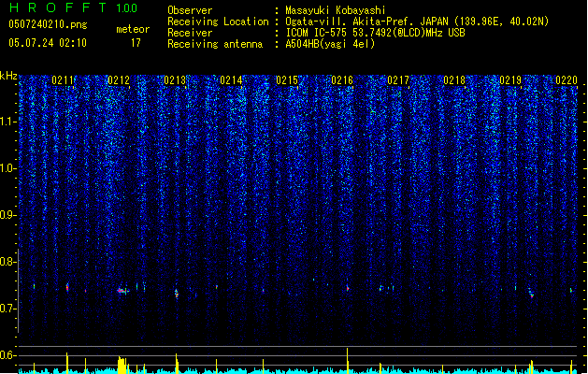Click the timestamp 05.07.24 02:10
The width and height of the screenshot is (588, 374).
[x=48, y=43]
